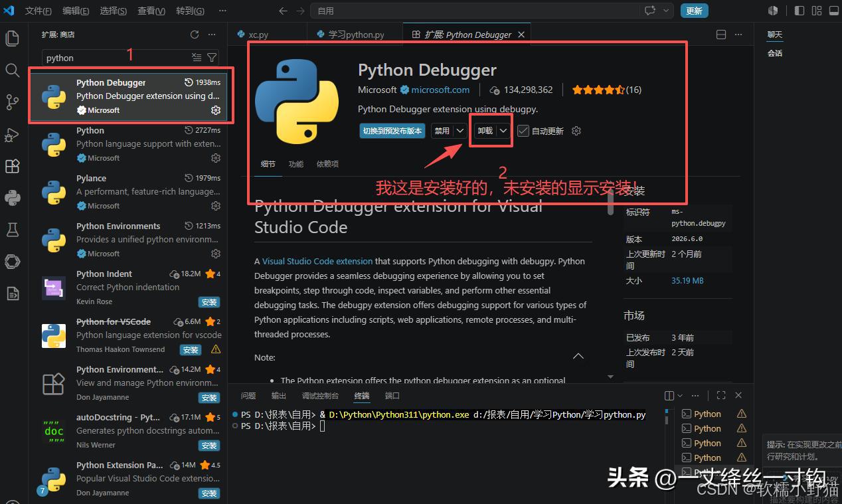Click the 卸载 button
The image size is (842, 504).
(x=485, y=131)
